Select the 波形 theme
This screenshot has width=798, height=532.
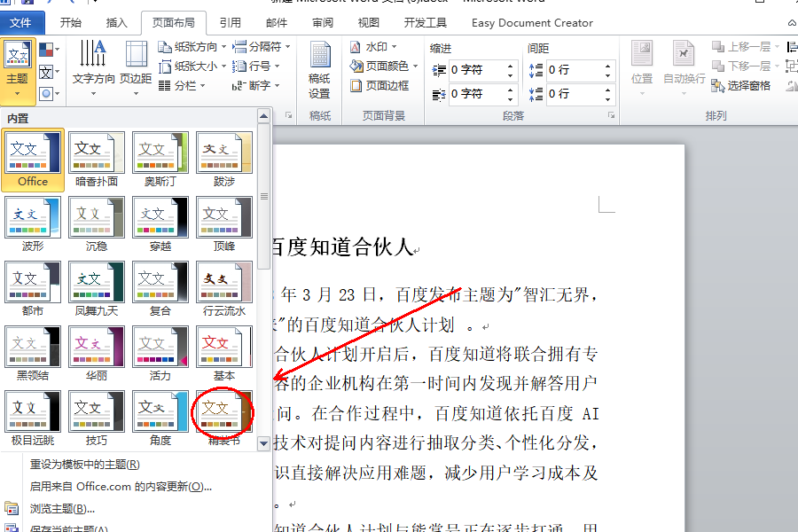pyautogui.click(x=33, y=224)
